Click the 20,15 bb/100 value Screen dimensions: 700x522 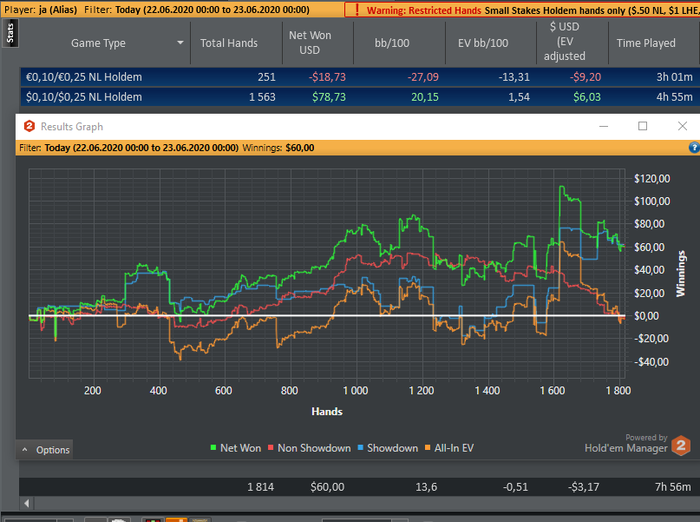coord(425,97)
